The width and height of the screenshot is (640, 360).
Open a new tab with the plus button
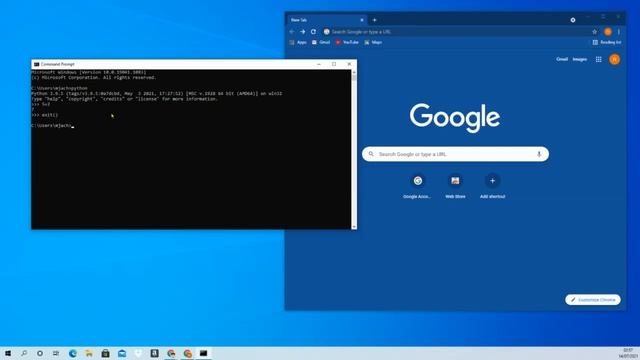pyautogui.click(x=374, y=20)
